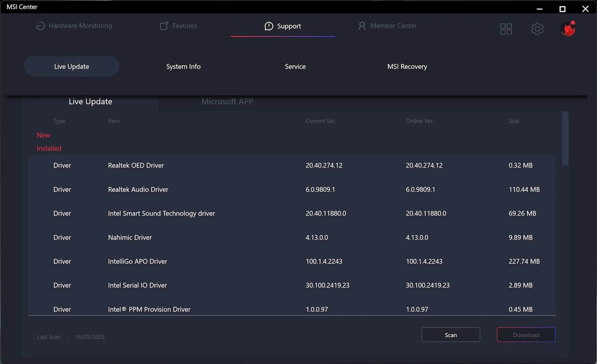Click the Scan button
The height and width of the screenshot is (364, 597).
point(451,335)
